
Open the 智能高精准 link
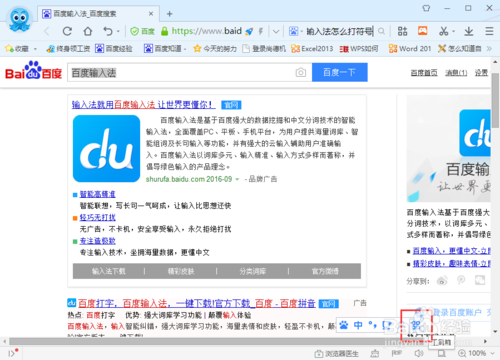[97, 194]
